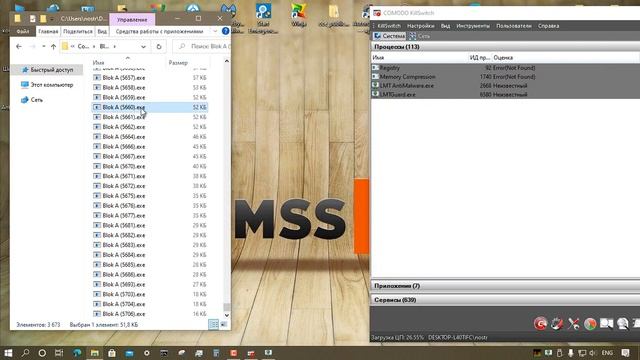Refresh the Explorer folder view
640x360 pixels.
(x=159, y=47)
